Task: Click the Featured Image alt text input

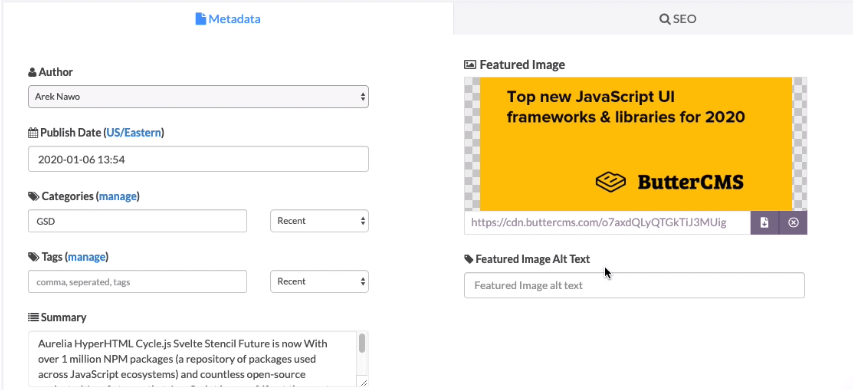Action: click(634, 285)
